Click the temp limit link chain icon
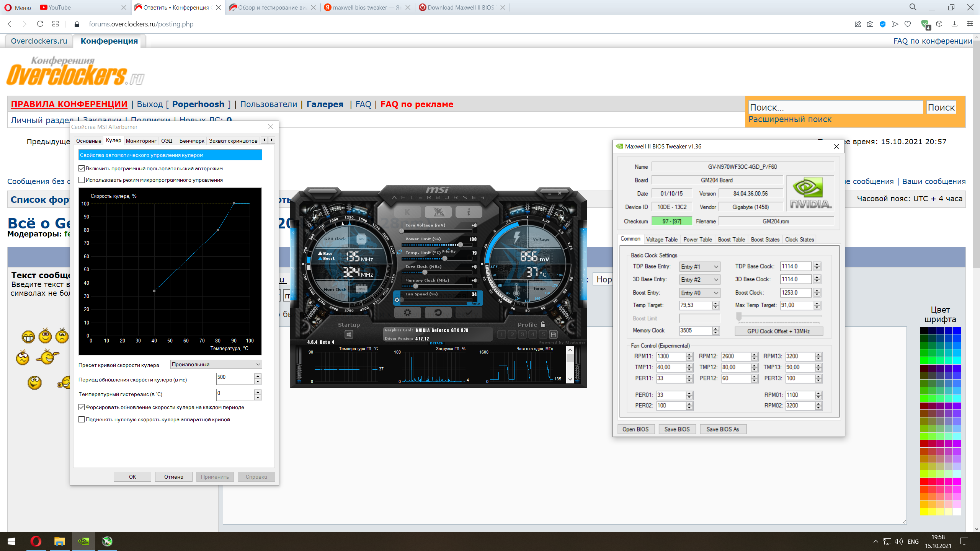This screenshot has height=551, width=980. [x=399, y=252]
